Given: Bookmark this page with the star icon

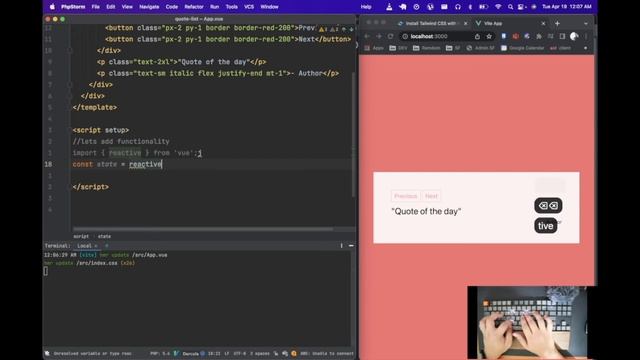Looking at the screenshot, I should pyautogui.click(x=489, y=36).
